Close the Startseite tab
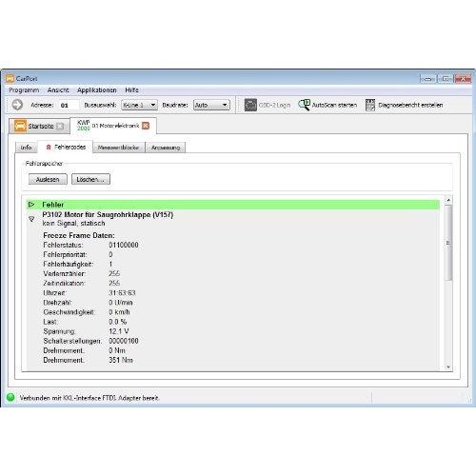Viewport: 476px width, 476px height. pos(60,127)
